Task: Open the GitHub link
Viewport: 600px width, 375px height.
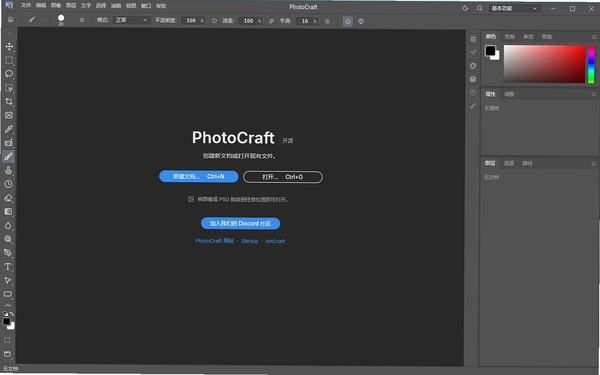Action: (249, 241)
